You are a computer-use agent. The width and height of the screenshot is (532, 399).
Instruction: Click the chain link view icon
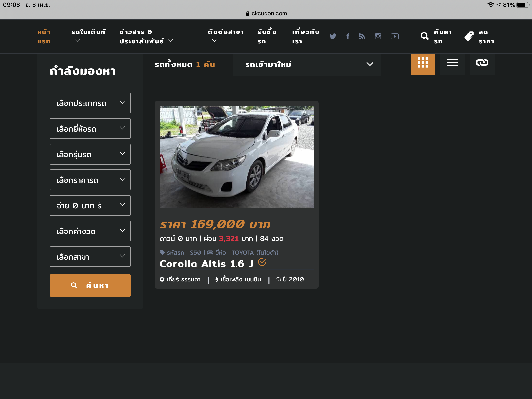coord(482,63)
